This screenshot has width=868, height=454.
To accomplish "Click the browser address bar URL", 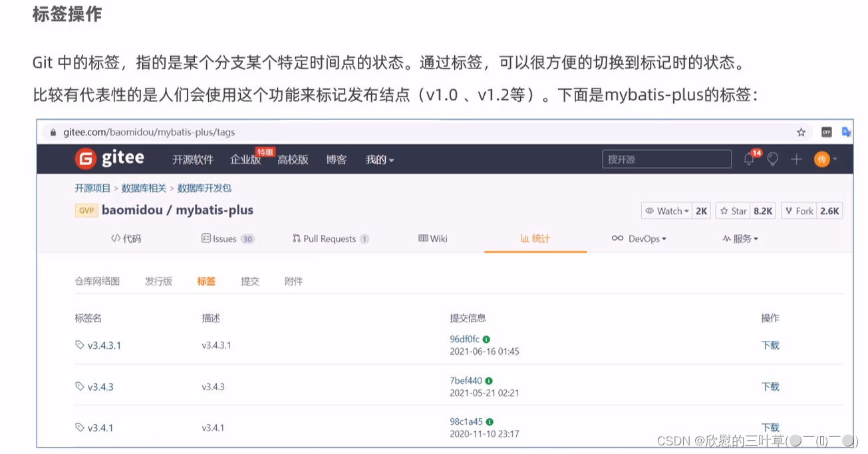I will point(149,132).
